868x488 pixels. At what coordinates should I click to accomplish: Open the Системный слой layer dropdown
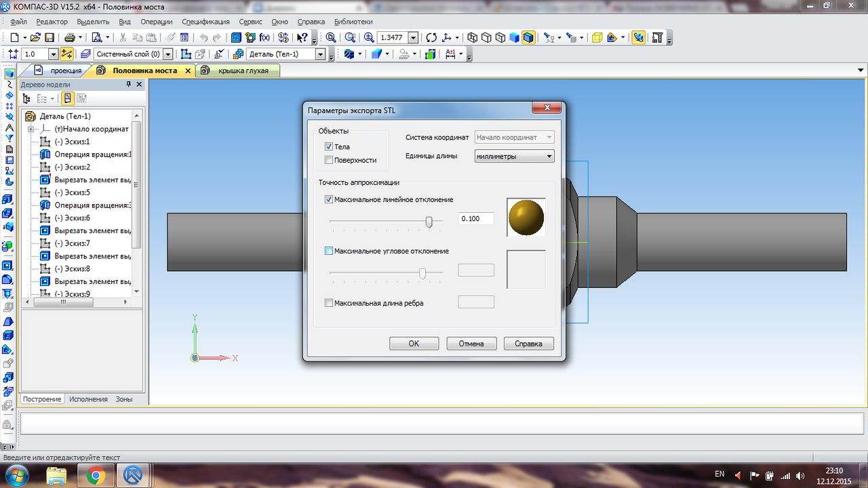click(168, 54)
